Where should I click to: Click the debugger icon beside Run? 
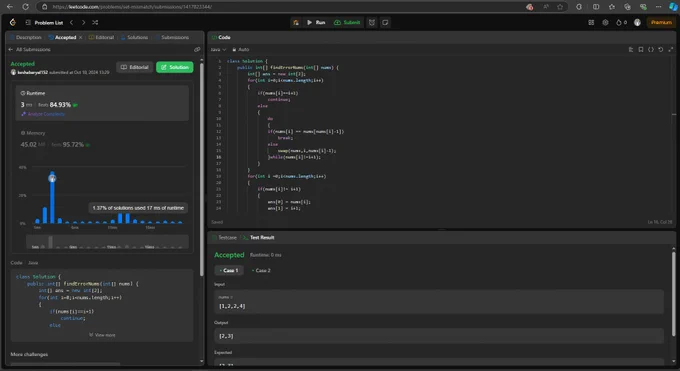(296, 23)
